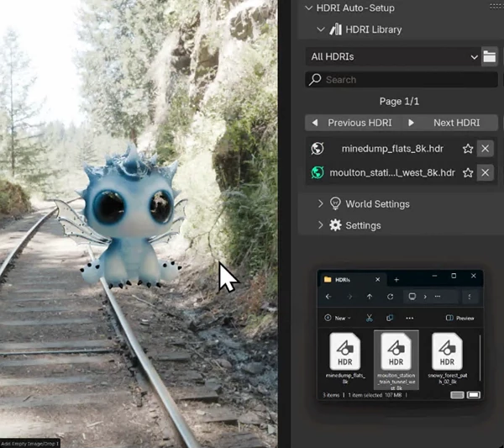Go to Previous HDRI
This screenshot has height=448, width=504.
point(353,123)
